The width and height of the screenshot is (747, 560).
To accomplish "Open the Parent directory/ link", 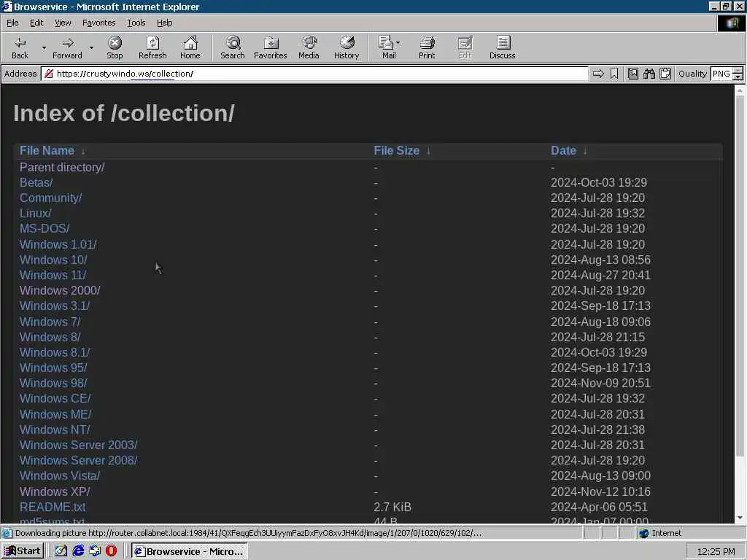I will click(62, 167).
